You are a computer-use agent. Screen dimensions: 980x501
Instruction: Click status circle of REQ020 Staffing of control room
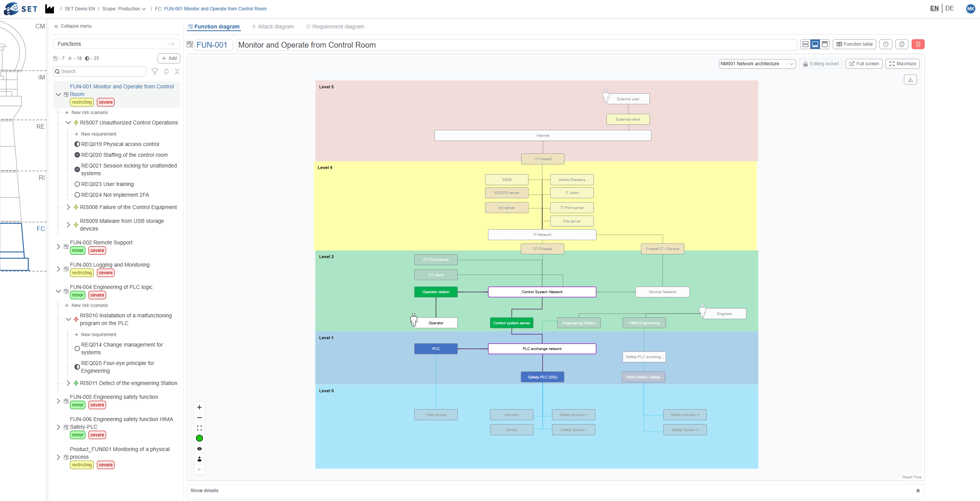click(77, 155)
